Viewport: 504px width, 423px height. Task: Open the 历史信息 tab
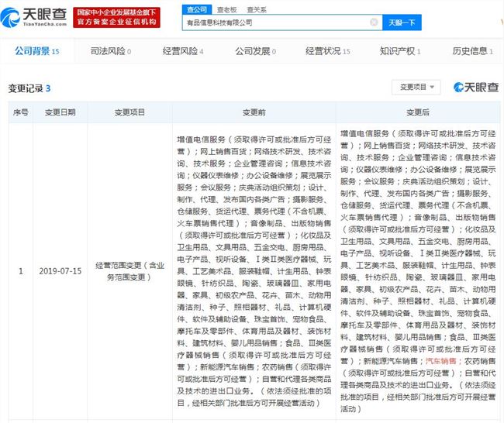(472, 51)
